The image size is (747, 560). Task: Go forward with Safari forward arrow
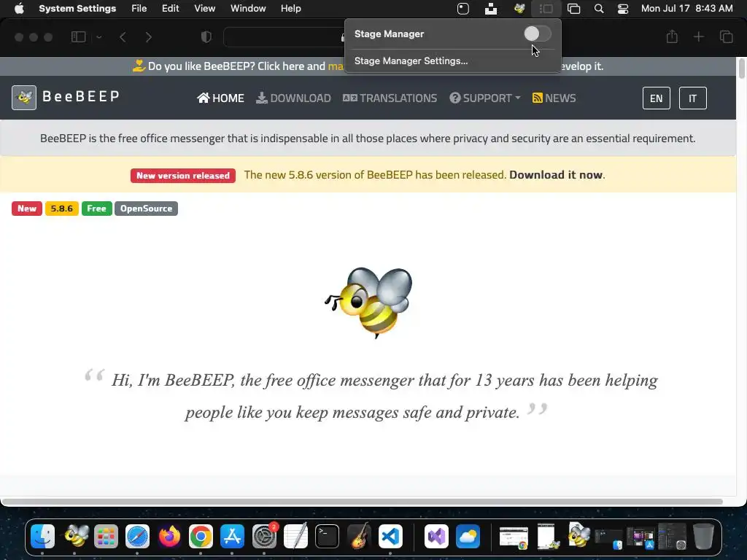pyautogui.click(x=149, y=36)
